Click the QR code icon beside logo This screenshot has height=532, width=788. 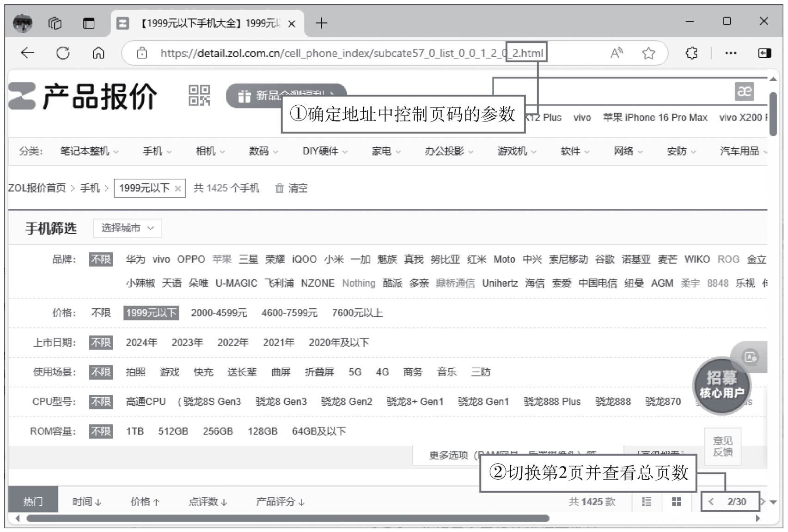[x=199, y=95]
